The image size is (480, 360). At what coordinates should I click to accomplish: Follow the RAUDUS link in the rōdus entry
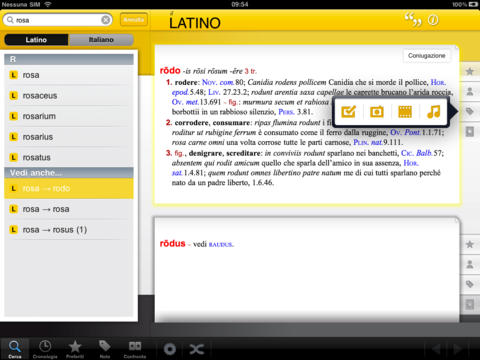(x=221, y=245)
